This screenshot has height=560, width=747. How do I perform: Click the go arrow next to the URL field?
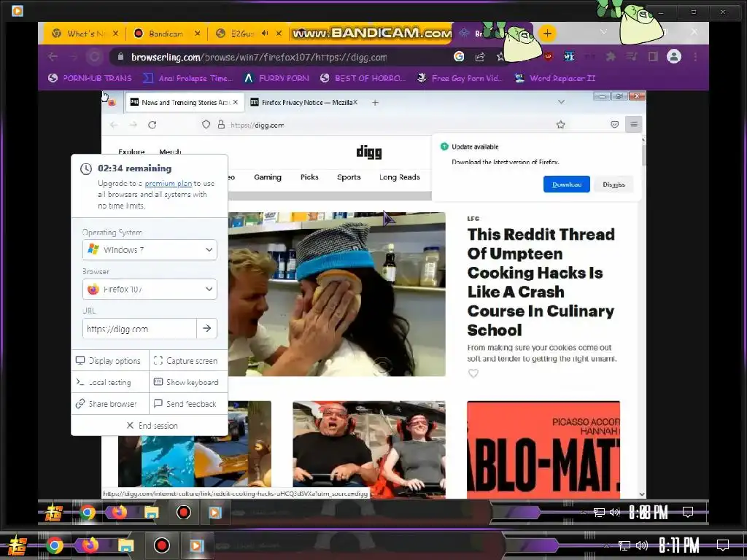(206, 328)
